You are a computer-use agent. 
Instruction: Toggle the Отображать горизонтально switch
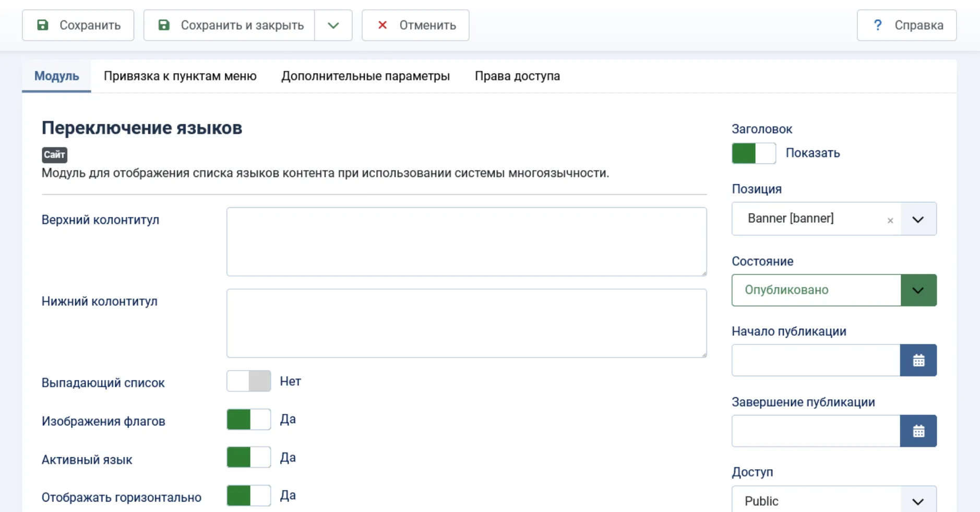coord(249,496)
